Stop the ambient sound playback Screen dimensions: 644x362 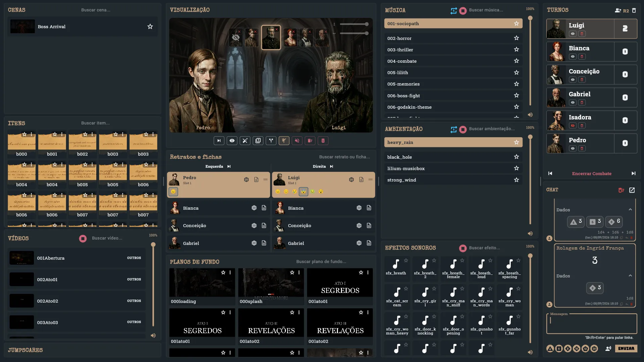coord(463,130)
